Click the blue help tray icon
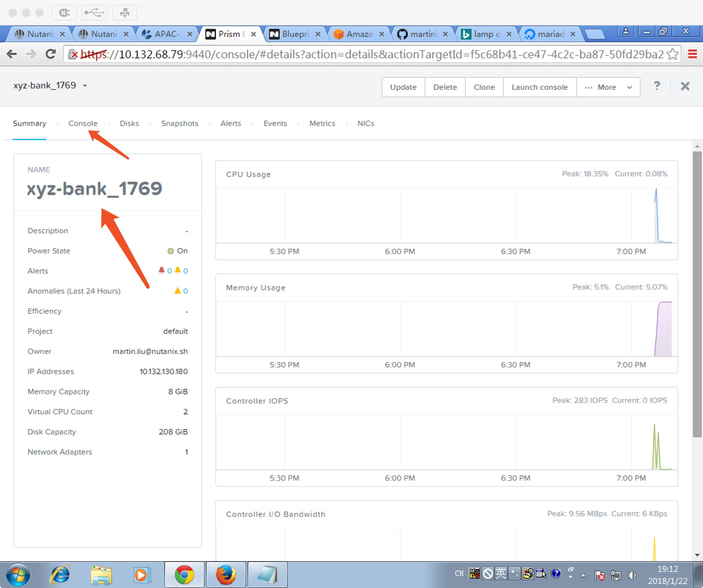The image size is (703, 588). (556, 574)
